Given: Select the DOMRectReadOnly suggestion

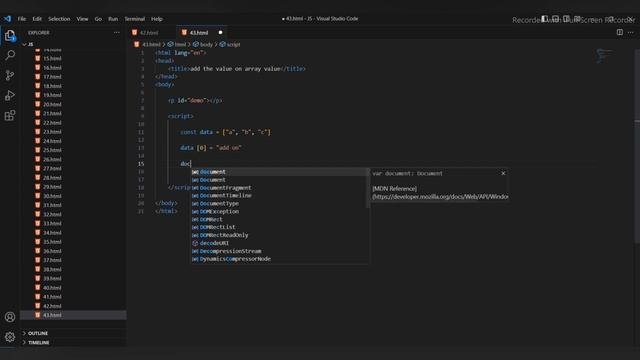Looking at the screenshot, I should [280, 235].
